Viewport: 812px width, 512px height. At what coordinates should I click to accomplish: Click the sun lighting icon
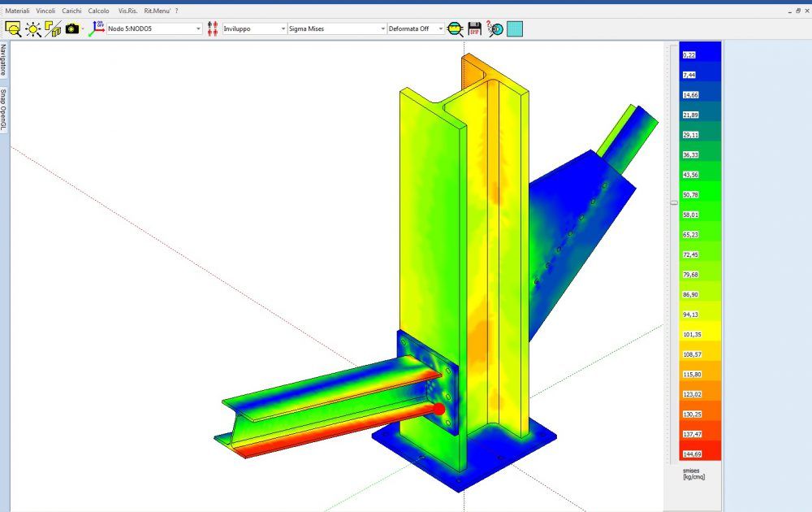pyautogui.click(x=33, y=28)
